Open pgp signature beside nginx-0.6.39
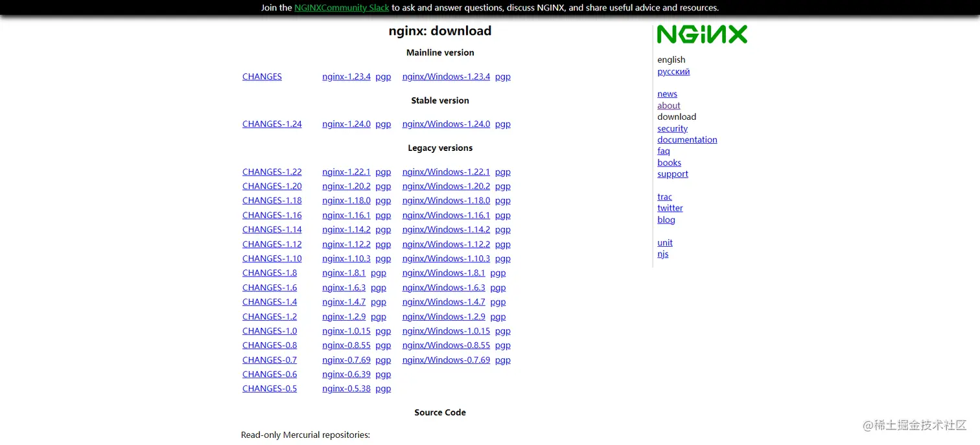The height and width of the screenshot is (445, 980). pos(383,374)
